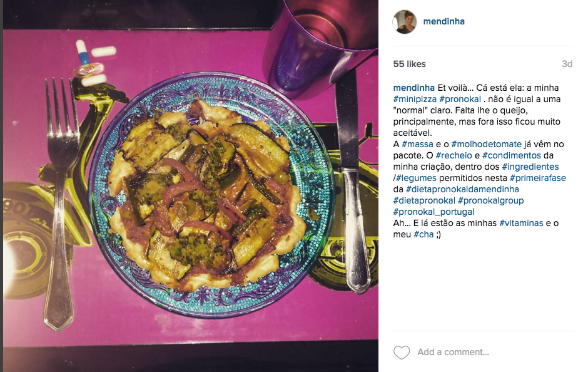Open the #pronokal hashtag link

tap(460, 99)
